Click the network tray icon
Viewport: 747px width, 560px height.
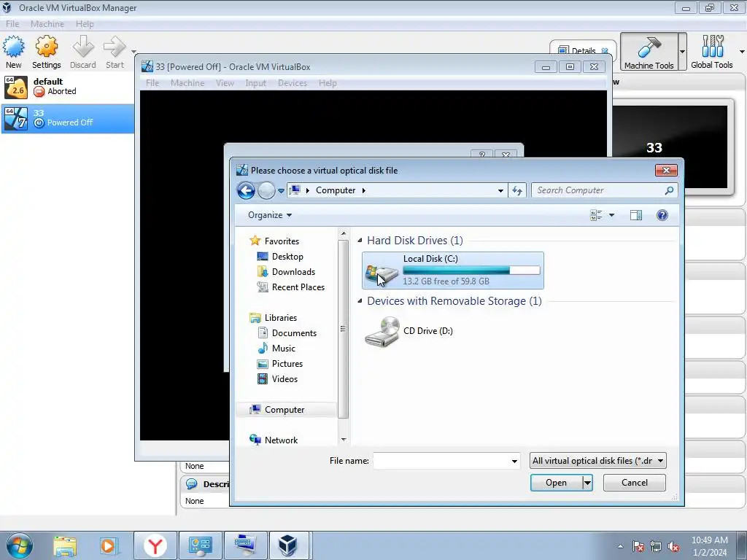coord(656,547)
